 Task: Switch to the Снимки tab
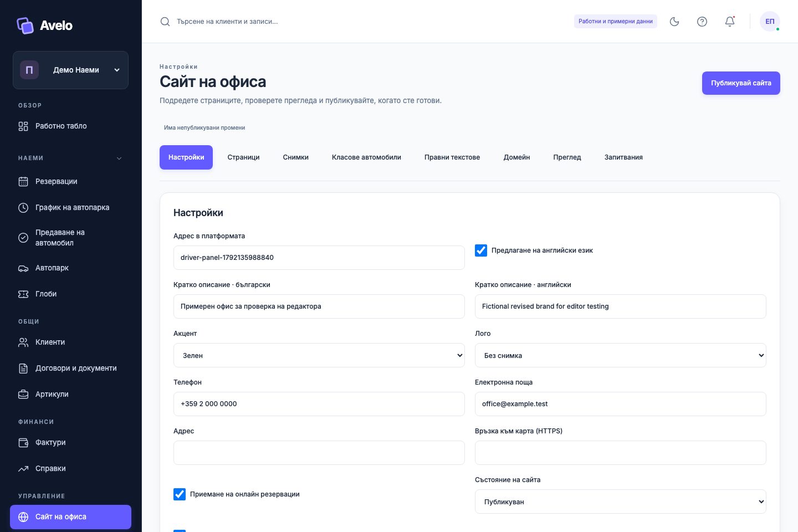[296, 157]
